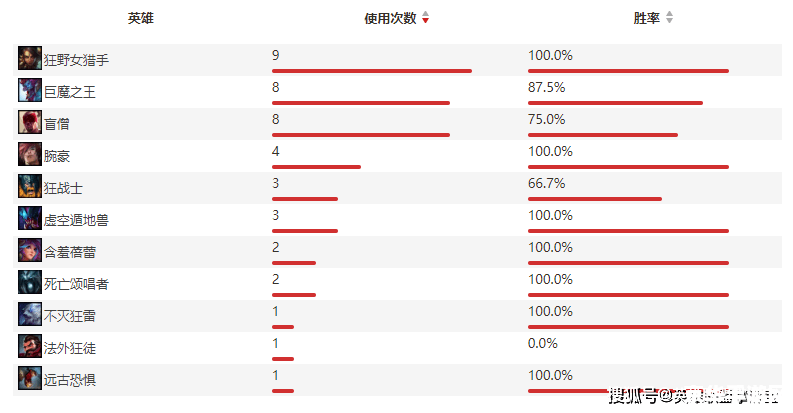Screen dimensions: 793x413
Task: Click the 虚空遁地兽 champion portrait
Action: pos(30,219)
